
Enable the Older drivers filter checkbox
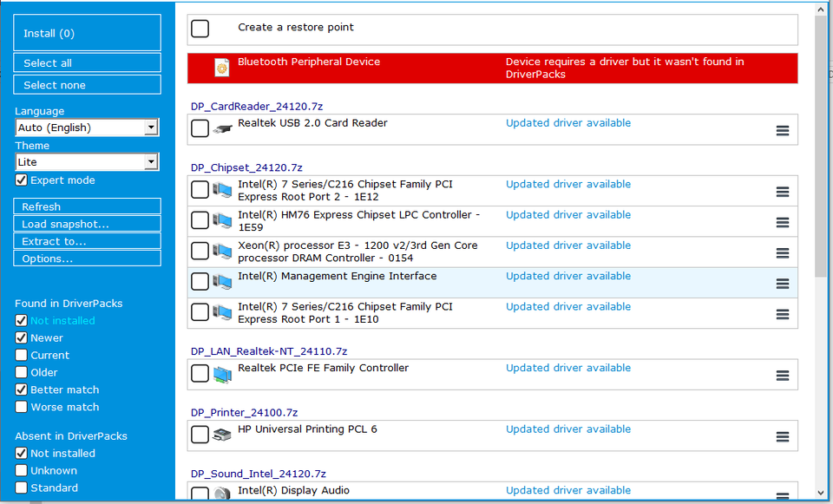pos(21,372)
